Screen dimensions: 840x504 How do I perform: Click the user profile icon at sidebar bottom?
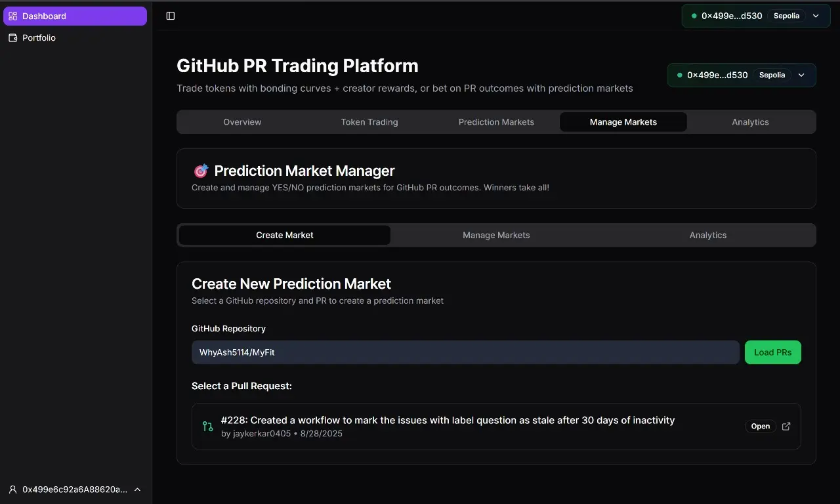[12, 489]
